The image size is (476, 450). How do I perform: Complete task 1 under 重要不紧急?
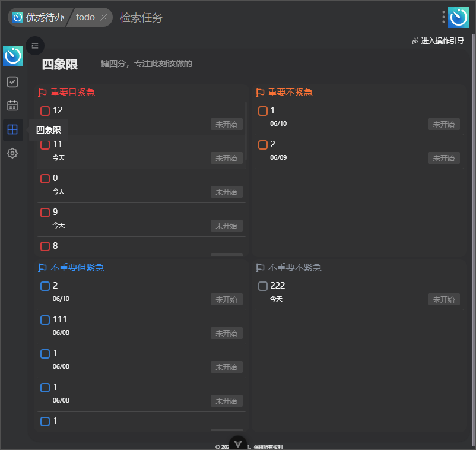[x=263, y=111]
